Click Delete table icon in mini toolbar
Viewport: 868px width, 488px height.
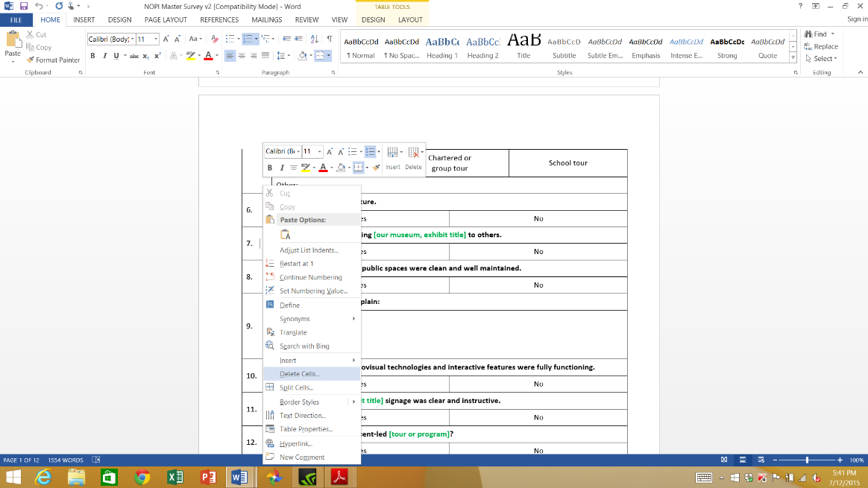pos(414,157)
